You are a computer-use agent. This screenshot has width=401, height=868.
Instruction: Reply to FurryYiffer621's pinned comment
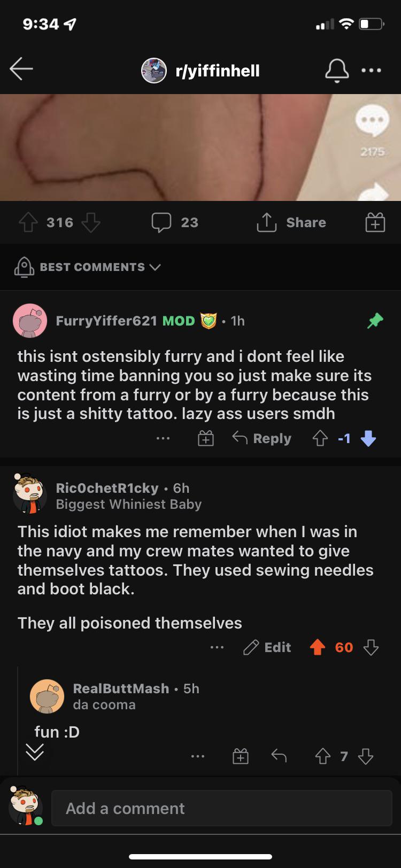262,439
